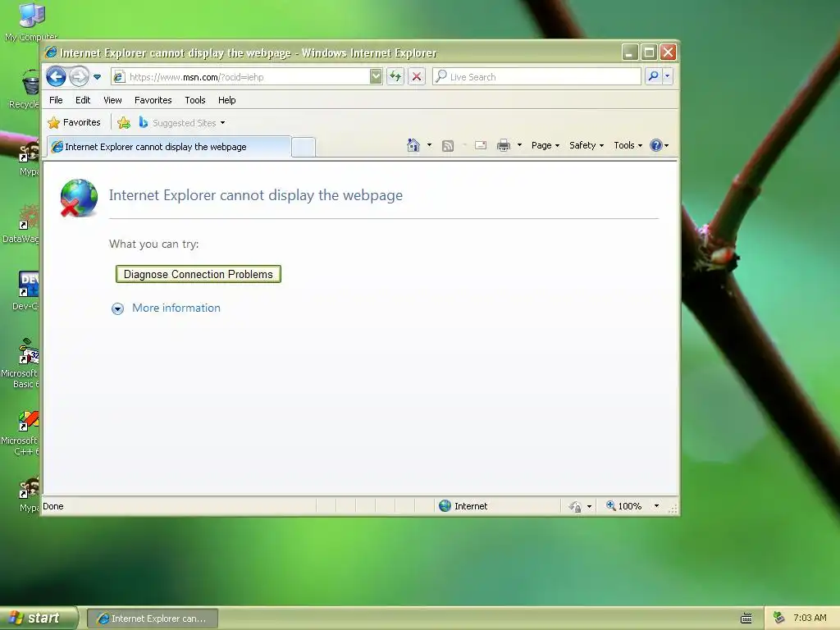Viewport: 840px width, 630px height.
Task: Go back using the Back arrow button
Action: [x=56, y=76]
